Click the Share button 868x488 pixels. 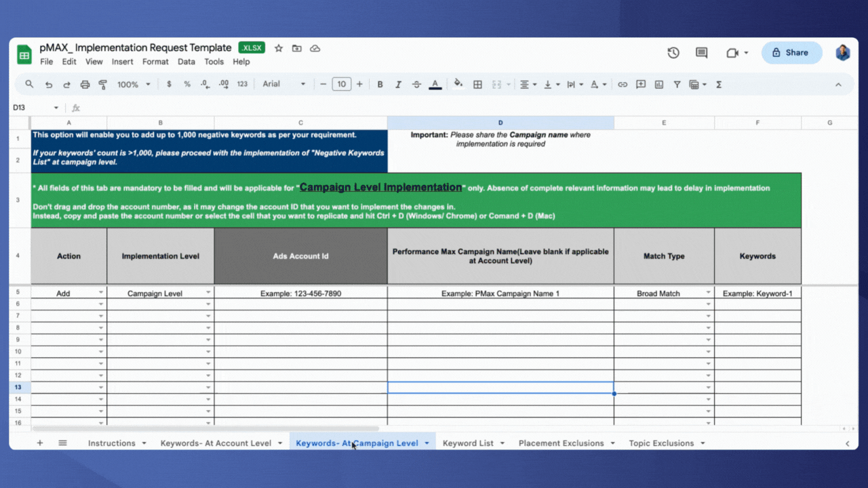point(792,53)
